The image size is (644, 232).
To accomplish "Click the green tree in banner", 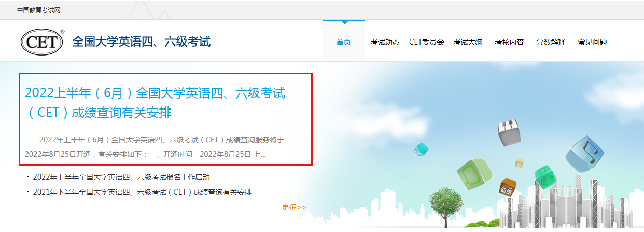I will (x=445, y=203).
